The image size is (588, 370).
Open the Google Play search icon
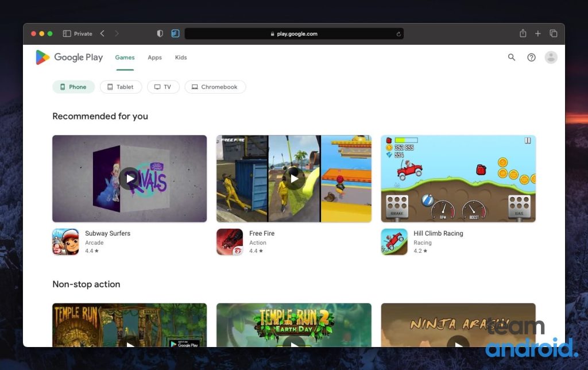click(x=512, y=57)
